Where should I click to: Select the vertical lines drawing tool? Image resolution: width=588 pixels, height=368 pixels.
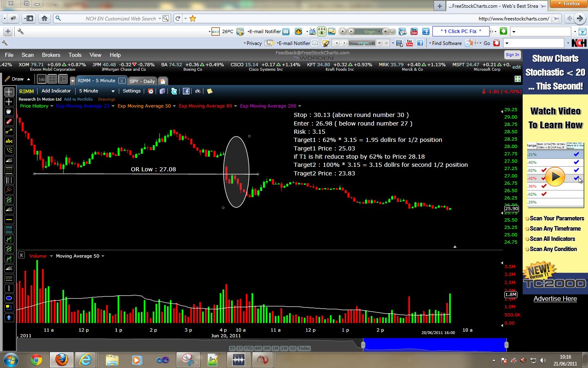9,180
